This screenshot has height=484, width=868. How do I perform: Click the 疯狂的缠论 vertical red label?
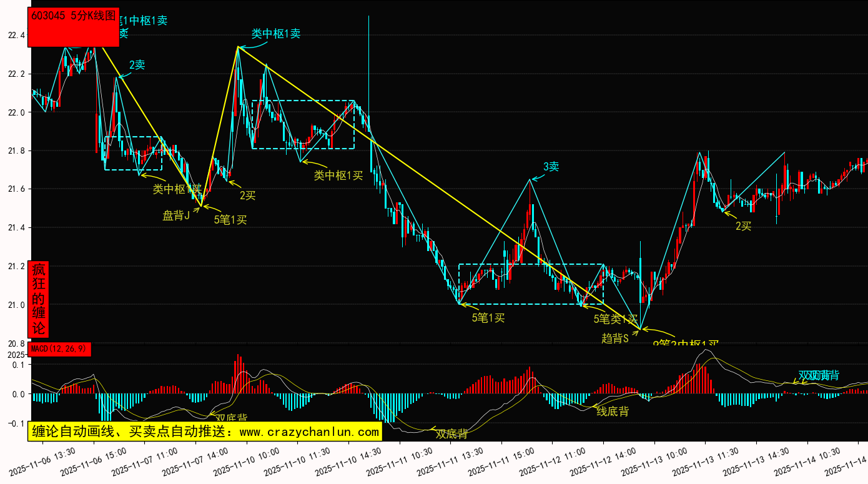(x=39, y=299)
